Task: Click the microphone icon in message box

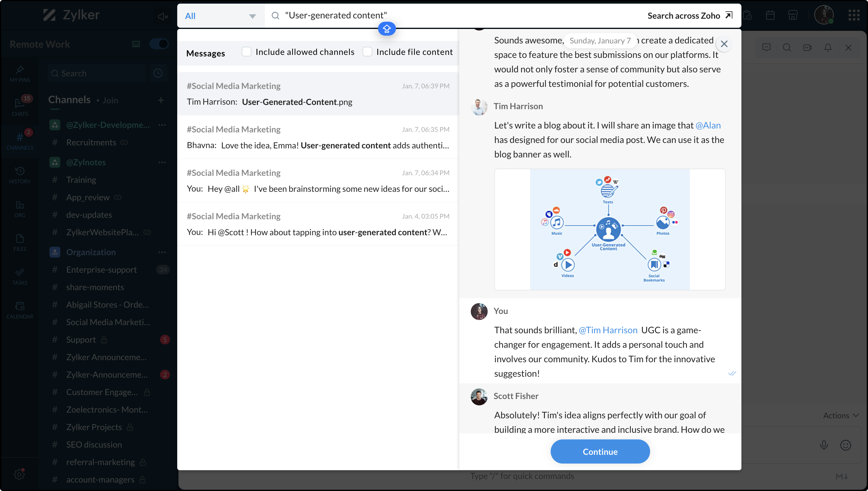Action: pos(823,445)
